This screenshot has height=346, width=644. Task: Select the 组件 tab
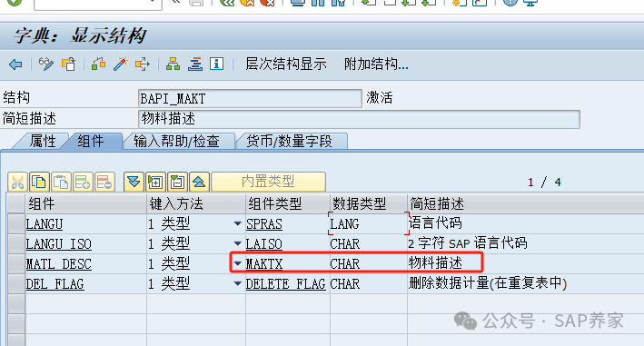[91, 141]
